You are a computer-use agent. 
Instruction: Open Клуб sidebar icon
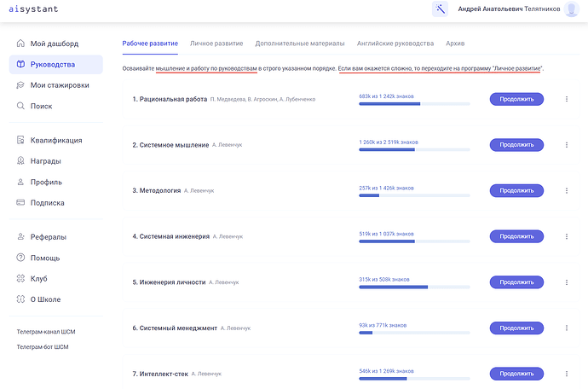coord(20,278)
